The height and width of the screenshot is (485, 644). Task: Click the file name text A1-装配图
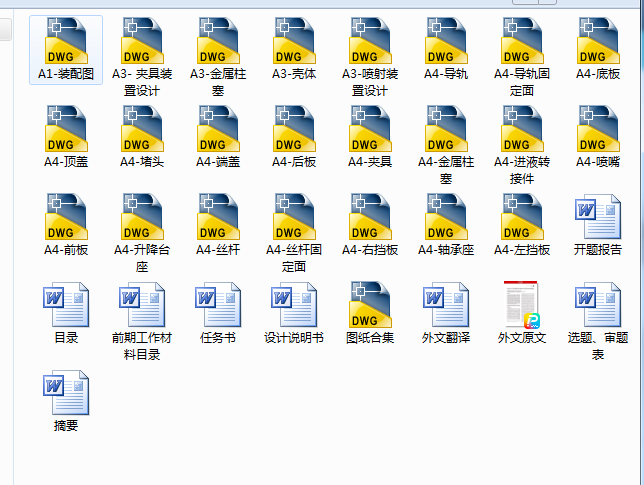click(66, 74)
